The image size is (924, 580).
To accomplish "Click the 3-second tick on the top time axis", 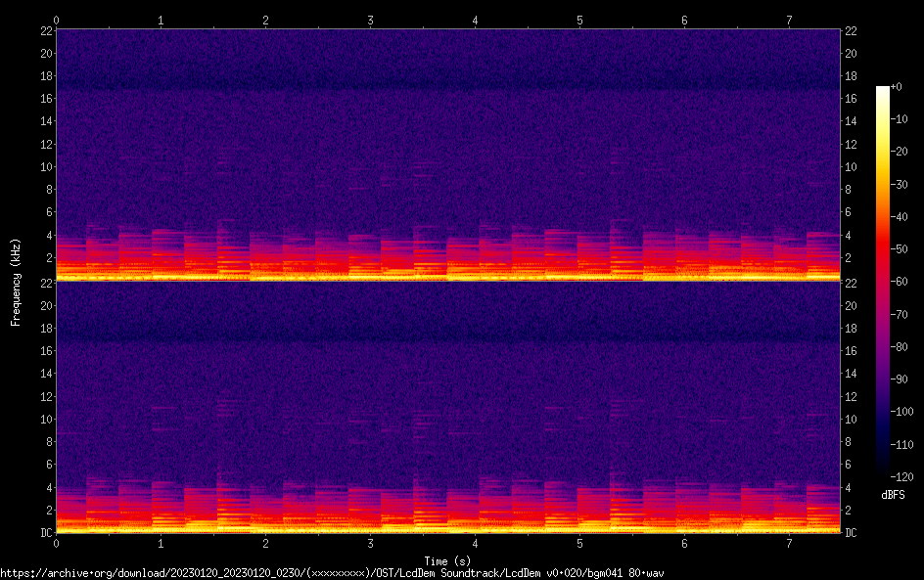I will pos(370,20).
